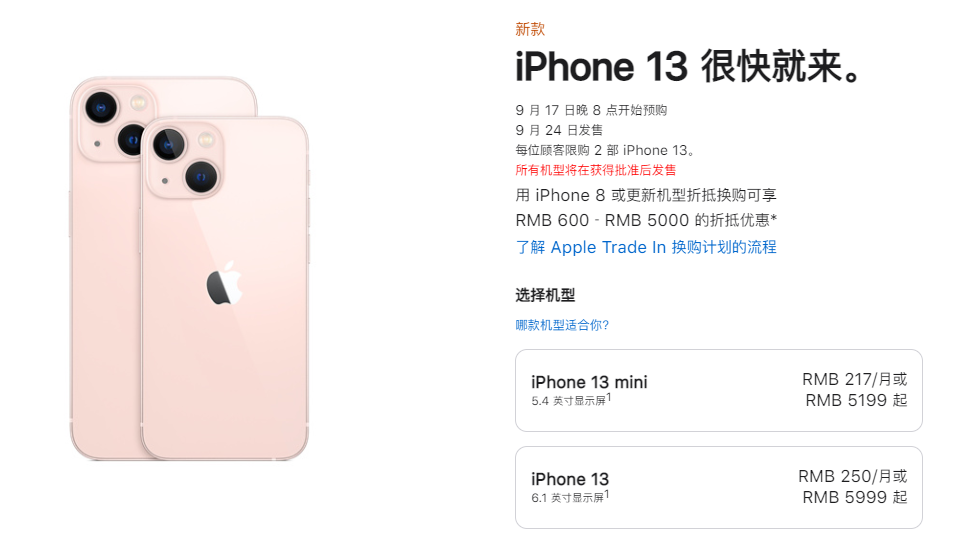Click the upper camera lens on front iPhone
The height and width of the screenshot is (543, 953).
point(169,145)
